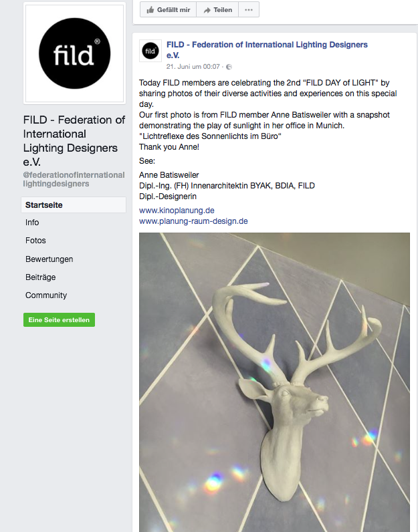418x532 pixels.
Task: Open the www.kinoplanung.de link
Action: pyautogui.click(x=177, y=211)
